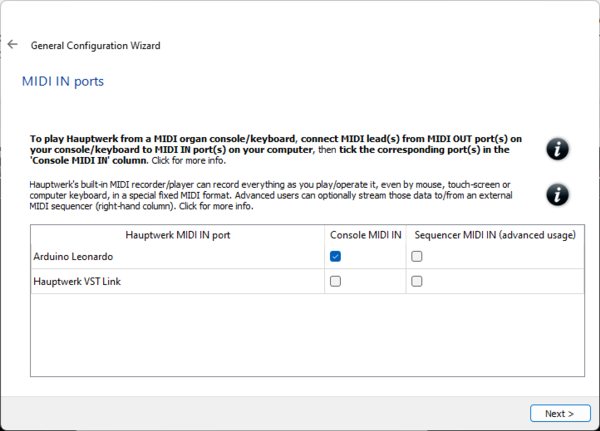The width and height of the screenshot is (600, 431).
Task: Go back using the wizard back arrow
Action: [x=13, y=45]
